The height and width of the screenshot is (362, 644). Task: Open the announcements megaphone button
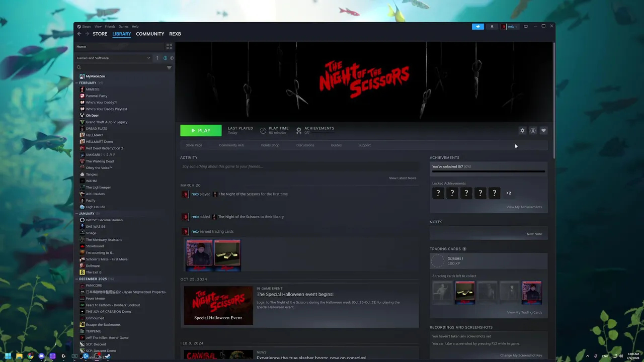pos(478,27)
